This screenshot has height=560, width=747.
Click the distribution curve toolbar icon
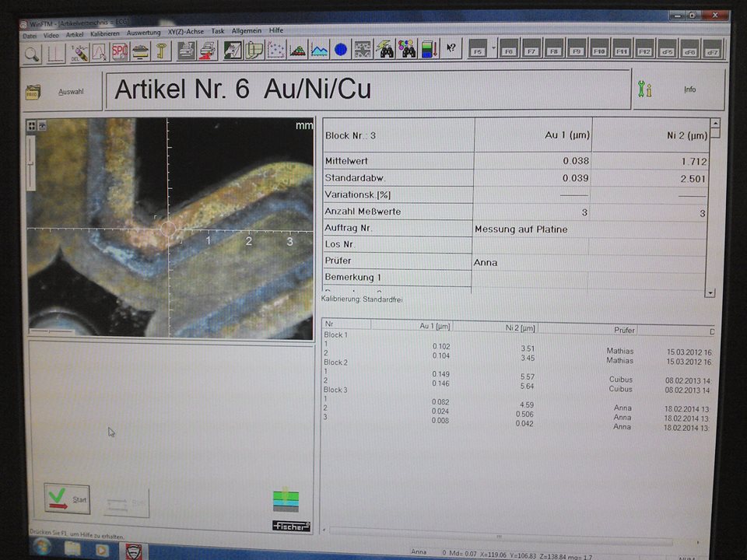(100, 52)
